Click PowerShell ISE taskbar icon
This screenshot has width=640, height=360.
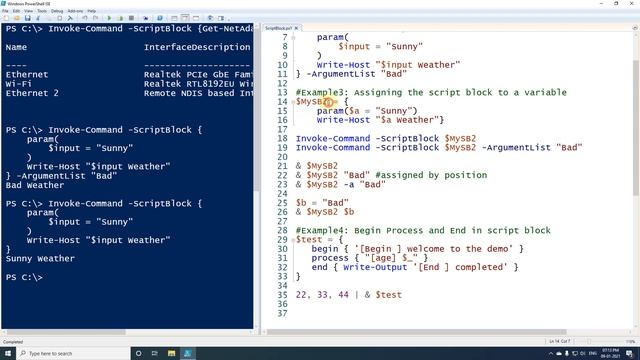click(x=188, y=353)
